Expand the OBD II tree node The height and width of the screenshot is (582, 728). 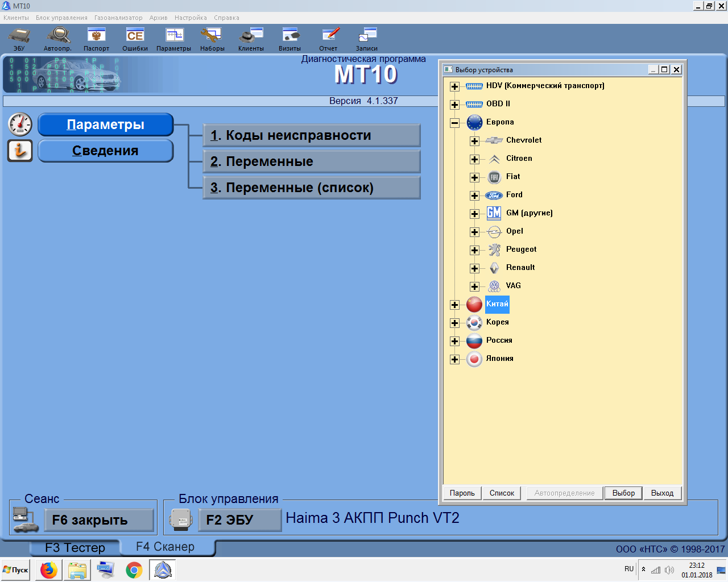click(454, 105)
